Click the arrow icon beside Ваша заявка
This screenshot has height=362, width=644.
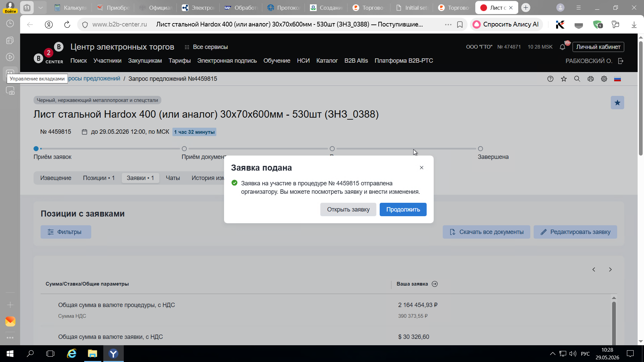point(435,284)
